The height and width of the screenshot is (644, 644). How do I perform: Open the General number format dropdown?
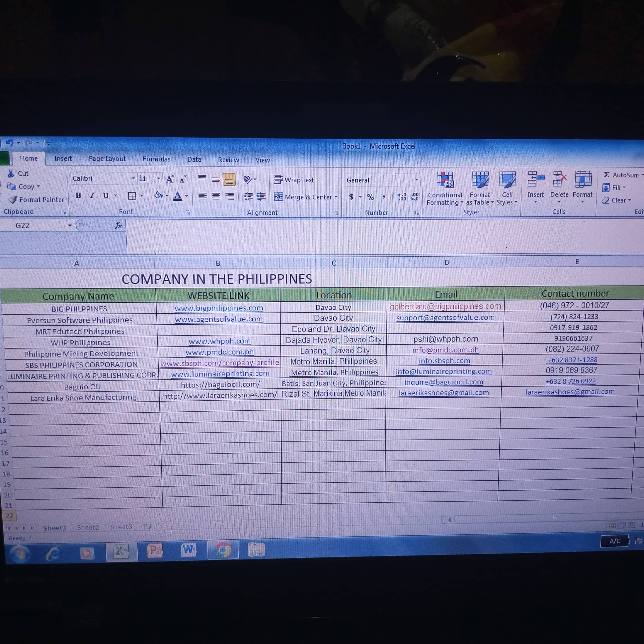pos(416,180)
